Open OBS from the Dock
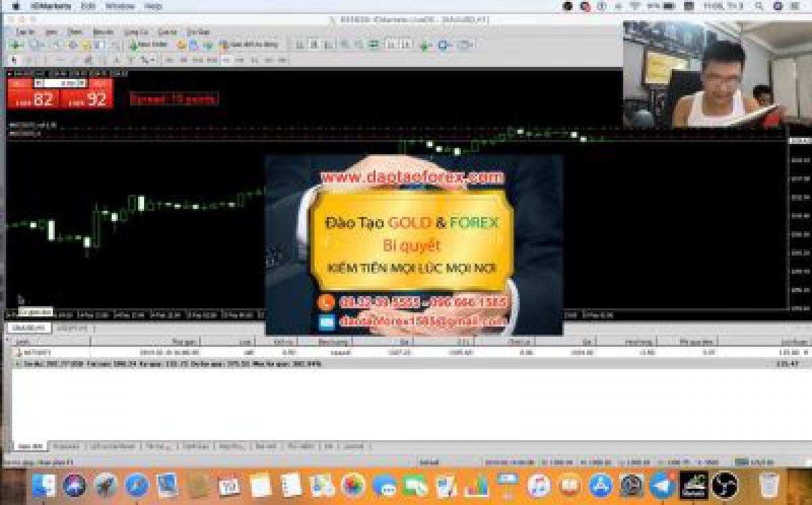812x505 pixels. pos(725,485)
